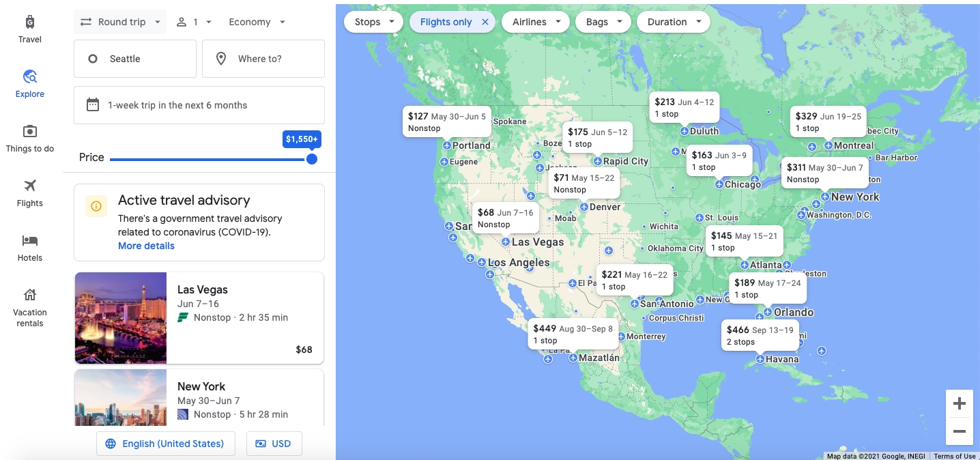Open the Stops filter menu
Screen dimensions: 980x460
click(375, 22)
